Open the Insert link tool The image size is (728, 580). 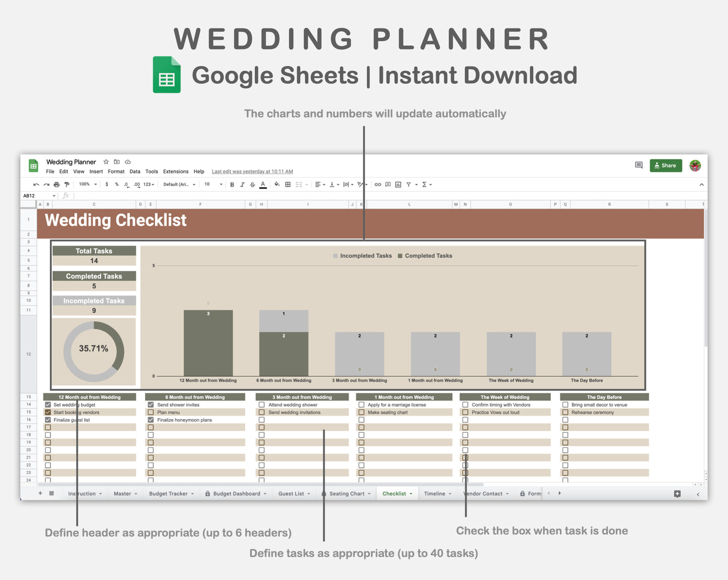(x=377, y=184)
